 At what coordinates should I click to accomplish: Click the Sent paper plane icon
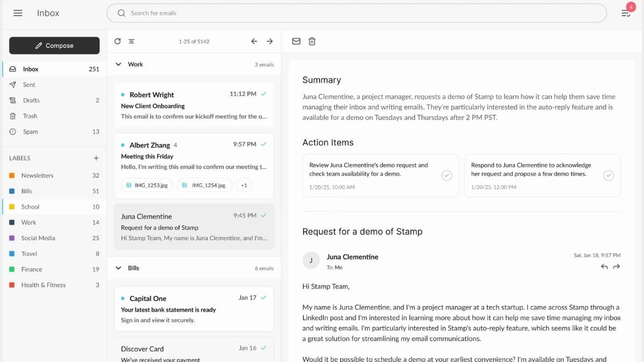point(13,85)
